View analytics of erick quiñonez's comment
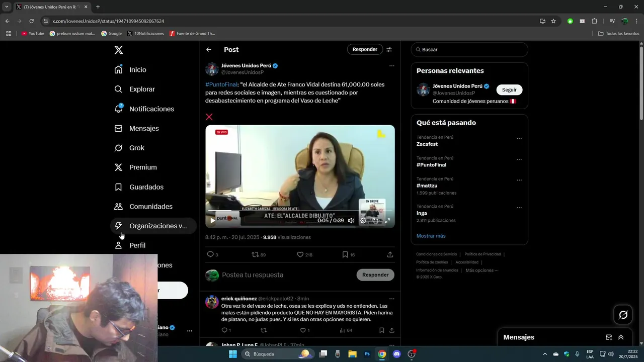 coord(346,330)
